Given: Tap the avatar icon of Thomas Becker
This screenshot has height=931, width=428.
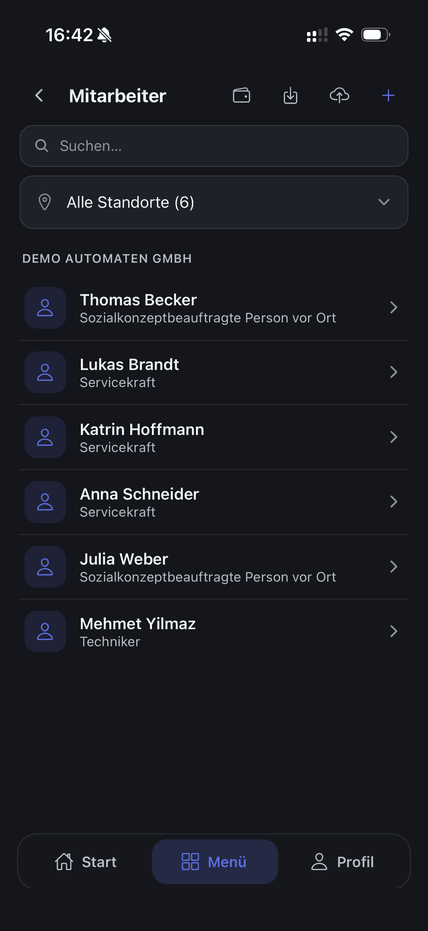Looking at the screenshot, I should 45,308.
